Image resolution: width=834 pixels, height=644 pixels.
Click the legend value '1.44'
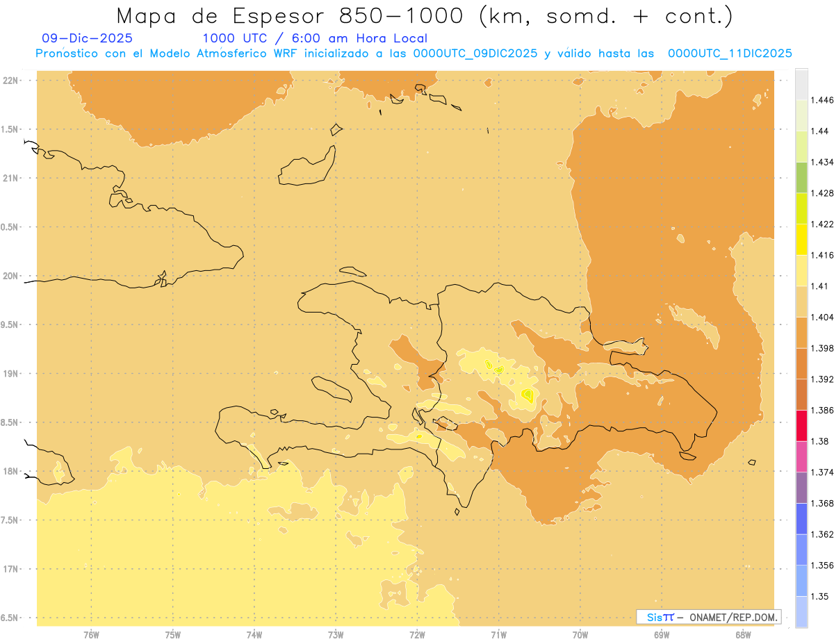click(x=821, y=131)
